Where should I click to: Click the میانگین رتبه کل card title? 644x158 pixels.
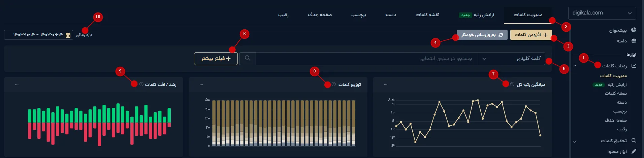531,85
